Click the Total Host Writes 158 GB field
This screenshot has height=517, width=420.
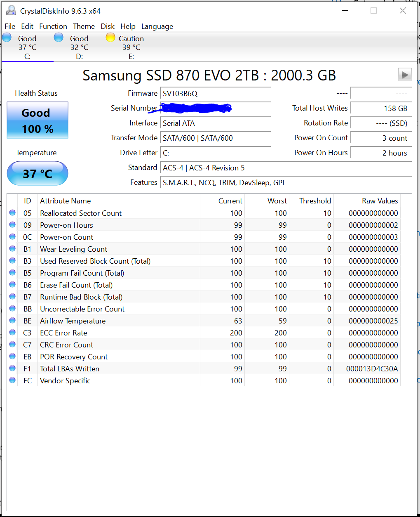tap(381, 109)
